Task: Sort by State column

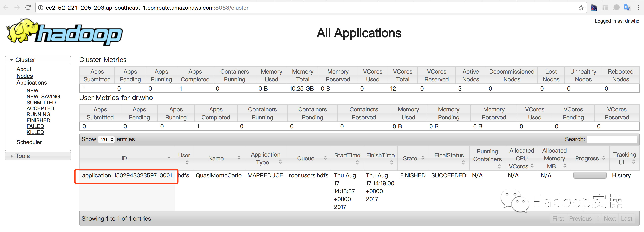Action: (x=423, y=158)
